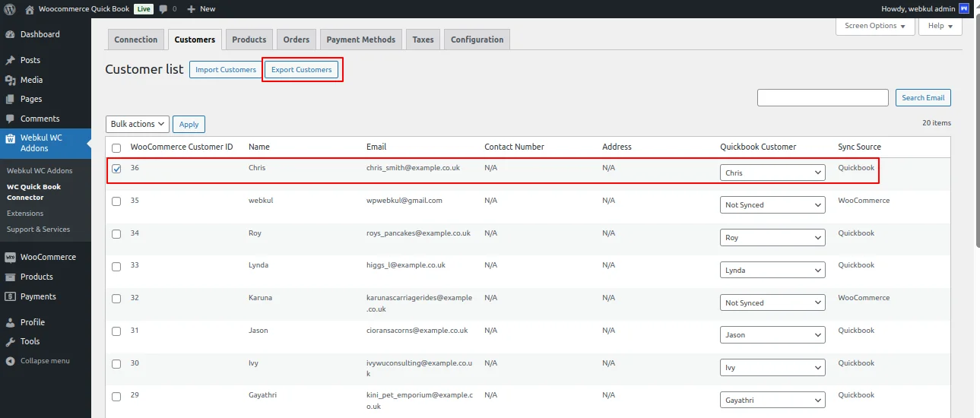This screenshot has width=980, height=418.
Task: Tick the checkbox for customer Gayathri
Action: tap(116, 397)
